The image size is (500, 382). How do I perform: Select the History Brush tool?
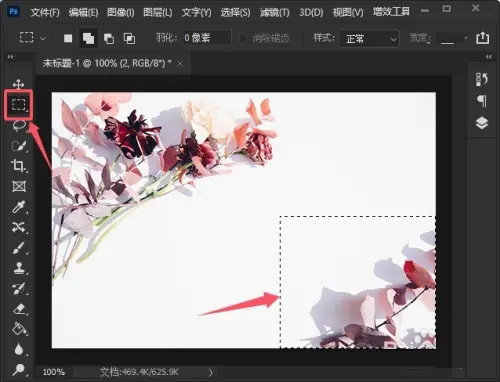click(19, 289)
